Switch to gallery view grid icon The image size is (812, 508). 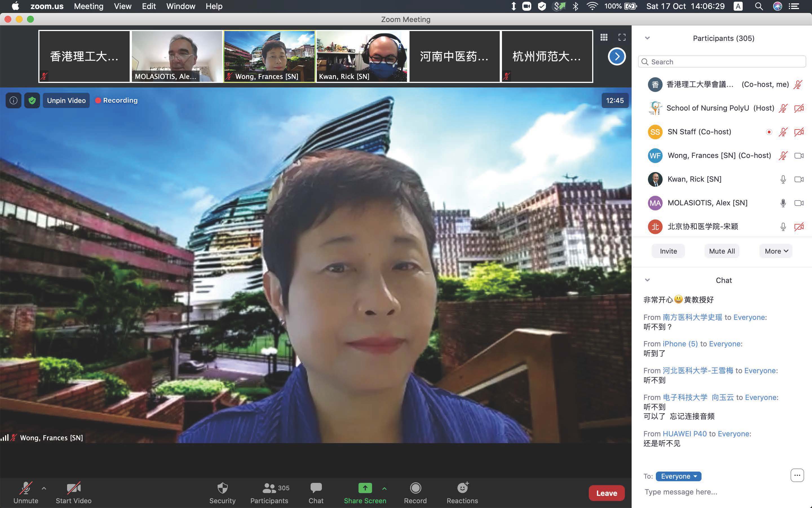tap(603, 37)
